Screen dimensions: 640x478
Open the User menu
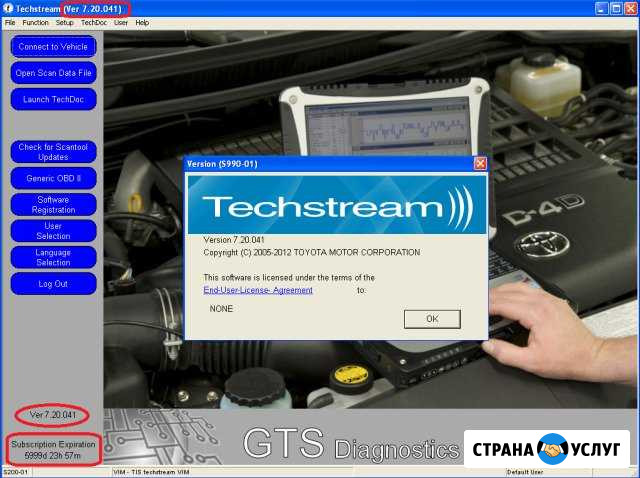click(120, 22)
